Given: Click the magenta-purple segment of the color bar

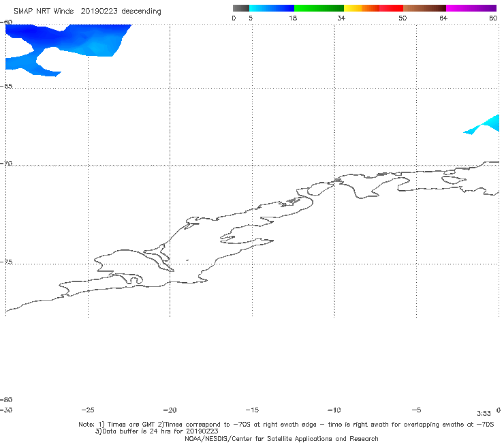Looking at the screenshot, I should click(x=471, y=8).
